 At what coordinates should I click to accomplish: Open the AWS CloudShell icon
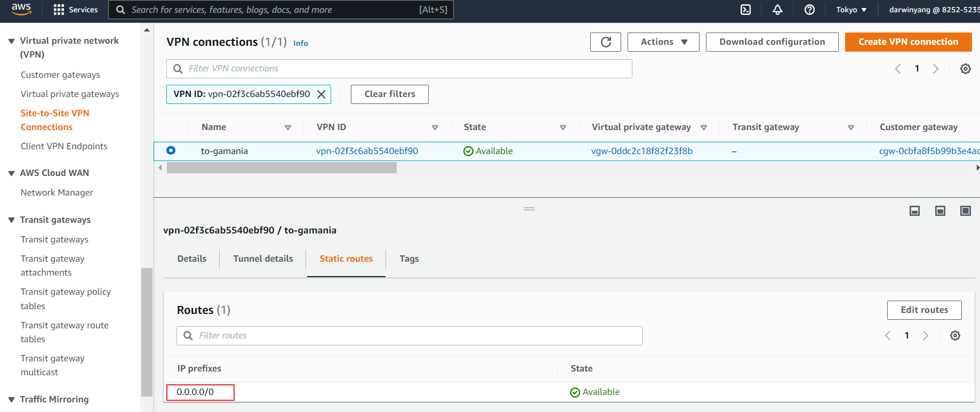(745, 10)
